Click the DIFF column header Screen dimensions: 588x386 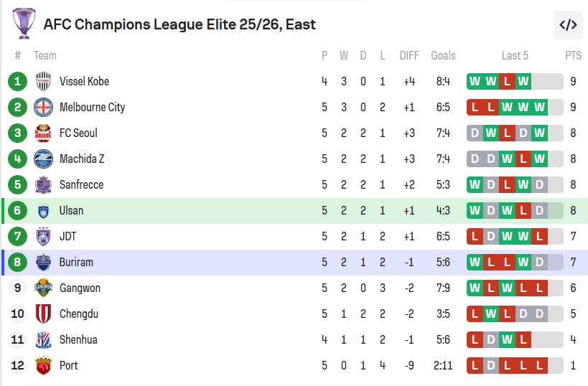409,56
